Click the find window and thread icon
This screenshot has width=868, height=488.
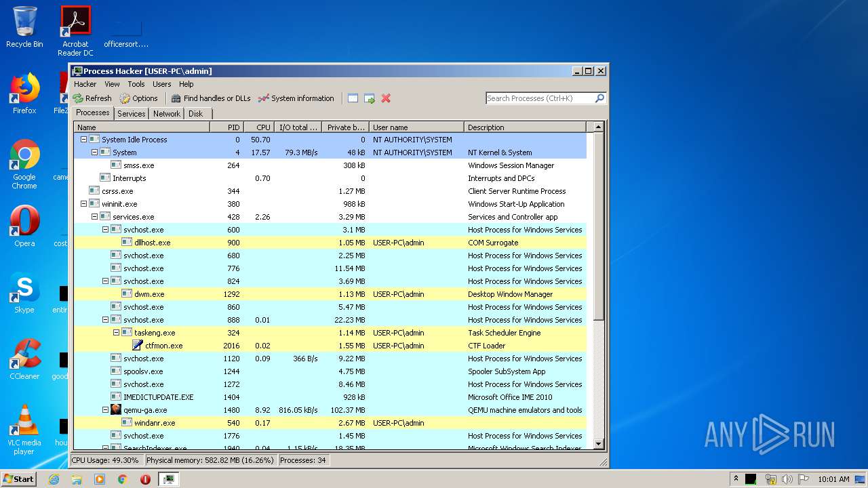tap(370, 98)
